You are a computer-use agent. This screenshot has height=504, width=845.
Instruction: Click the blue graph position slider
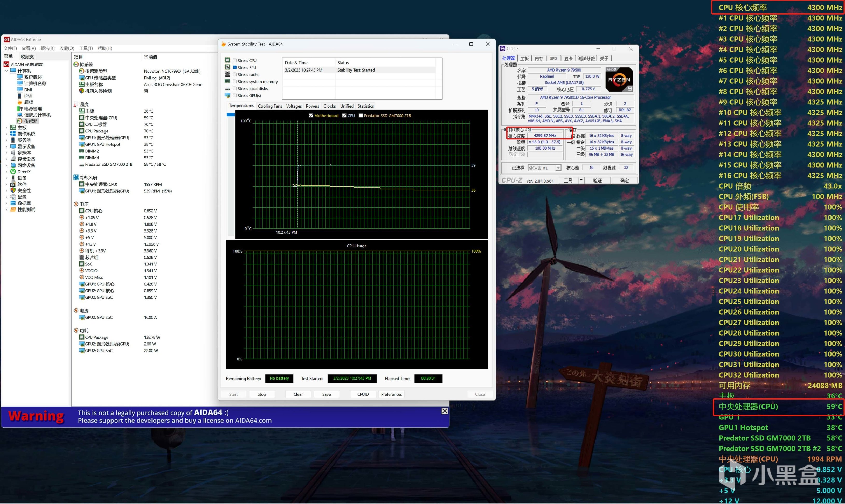click(231, 115)
